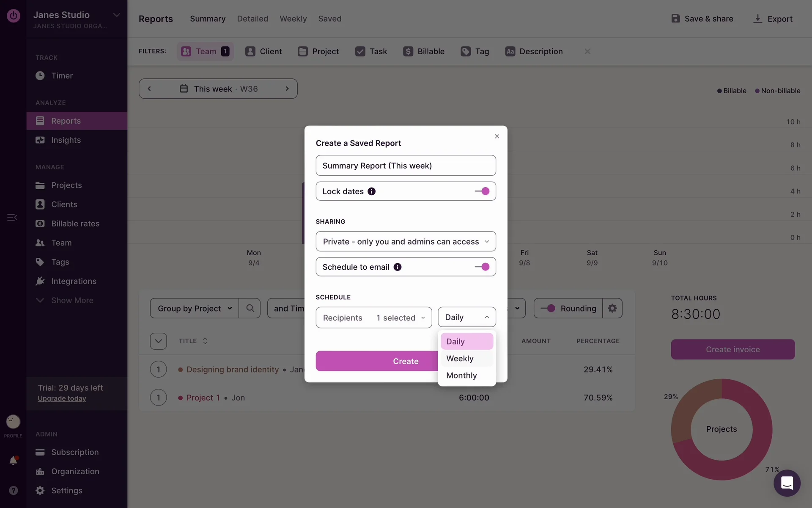Open Group by Project dropdown

tap(195, 308)
